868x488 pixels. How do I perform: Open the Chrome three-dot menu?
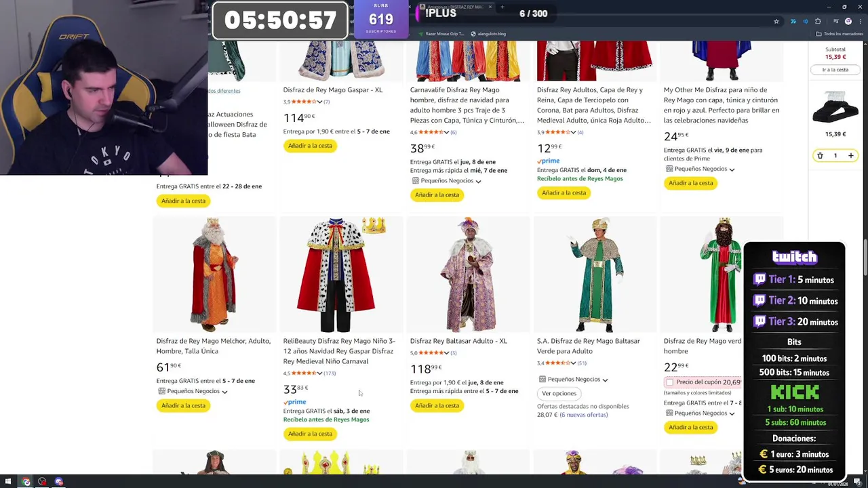(x=861, y=21)
